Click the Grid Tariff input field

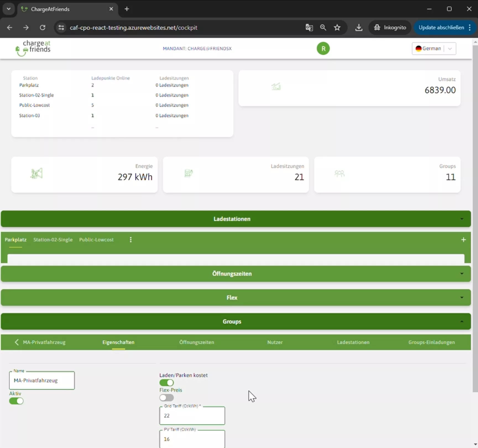pyautogui.click(x=192, y=416)
